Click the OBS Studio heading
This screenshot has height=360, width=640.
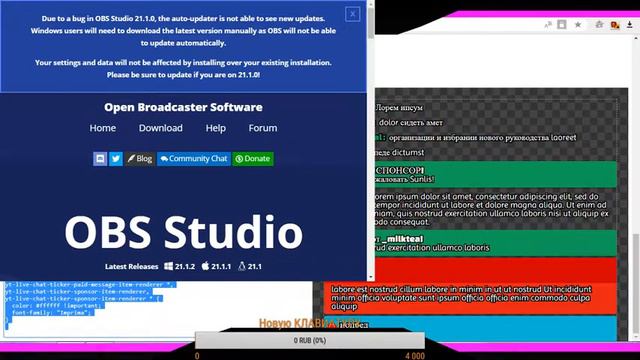point(184,232)
